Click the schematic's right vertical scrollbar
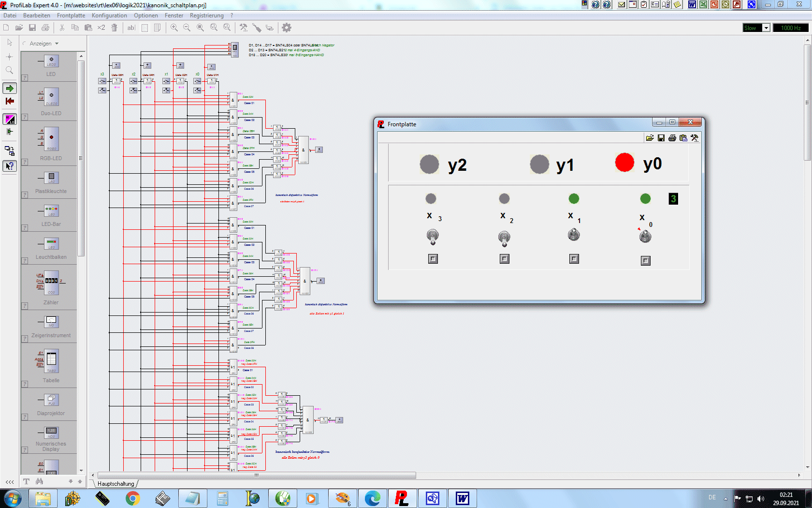The image size is (812, 508). click(807, 103)
